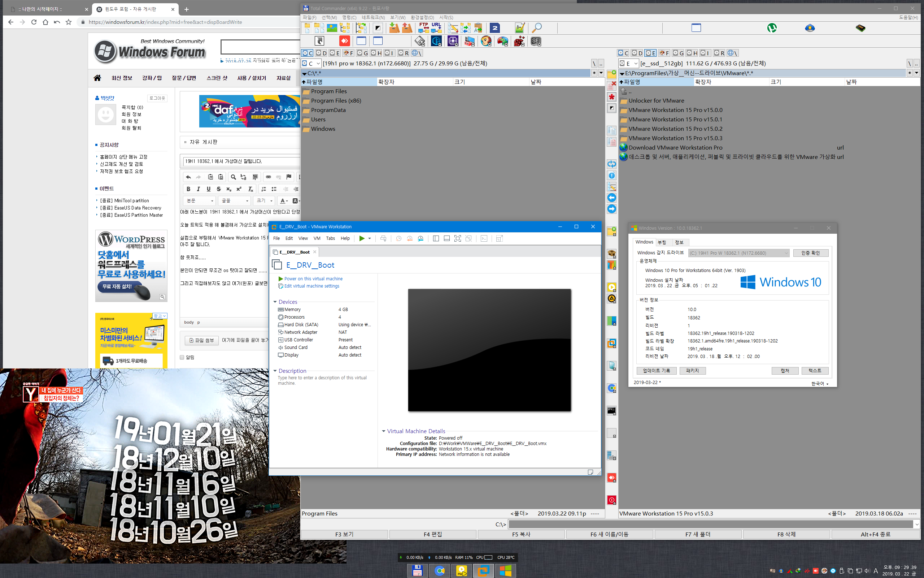Image resolution: width=924 pixels, height=578 pixels.
Task: Open the magnifier search icon in Total Commander
Action: click(x=536, y=27)
